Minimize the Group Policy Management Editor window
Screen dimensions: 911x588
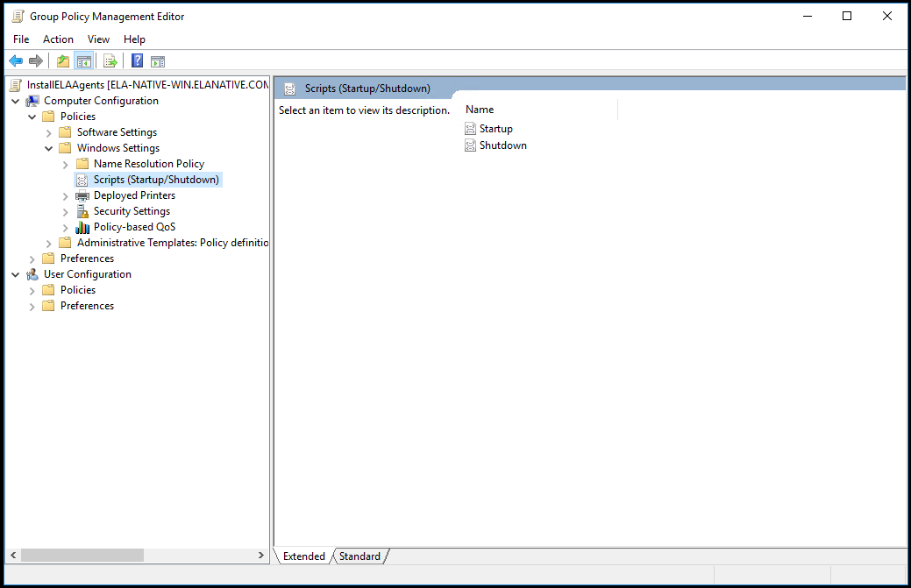[807, 17]
